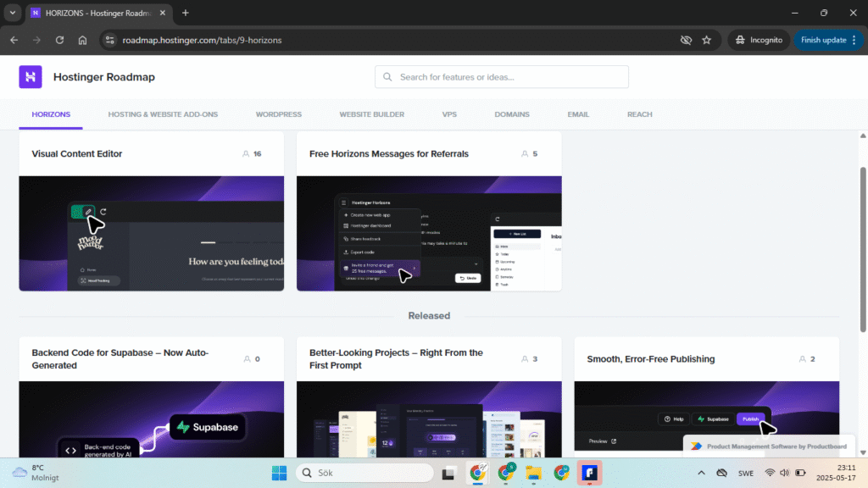Open the Chrome three-dot menu beside Finish update

point(854,40)
